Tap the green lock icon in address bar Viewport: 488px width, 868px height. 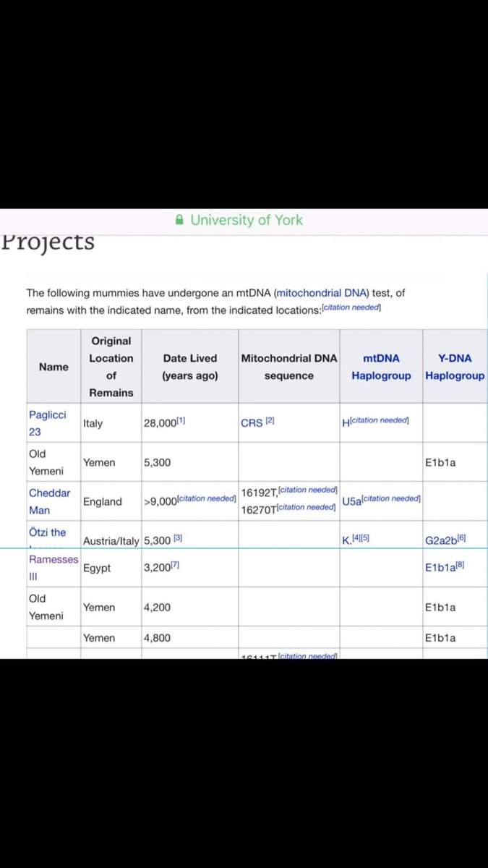[180, 220]
